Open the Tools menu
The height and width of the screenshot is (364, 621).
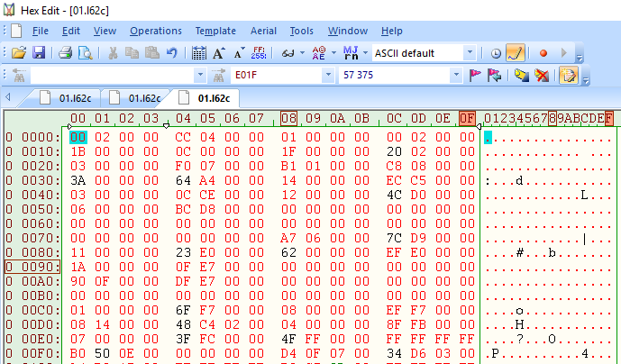click(301, 31)
